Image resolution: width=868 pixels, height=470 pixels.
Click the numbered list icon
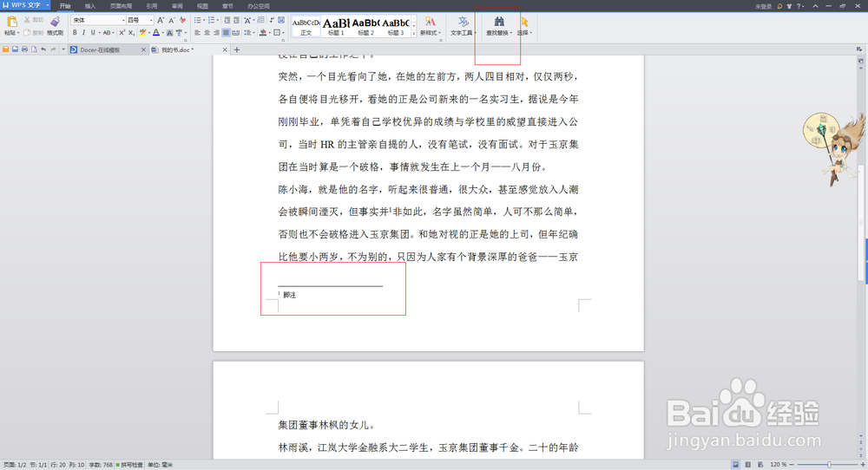(212, 20)
